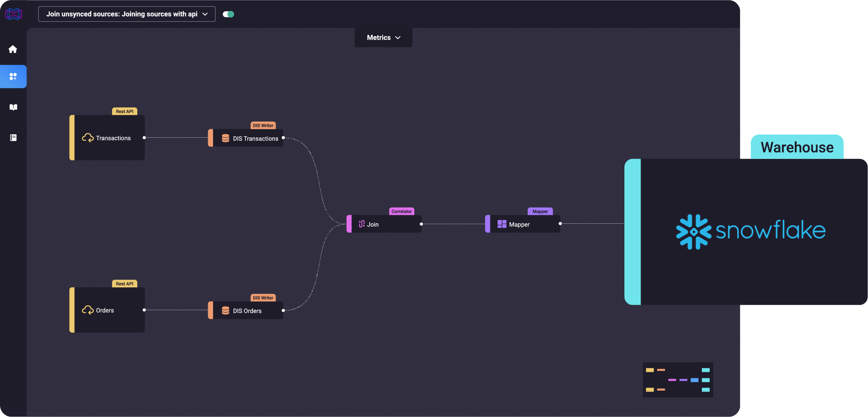Click the Orders output port
This screenshot has height=417, width=868.
click(x=144, y=310)
